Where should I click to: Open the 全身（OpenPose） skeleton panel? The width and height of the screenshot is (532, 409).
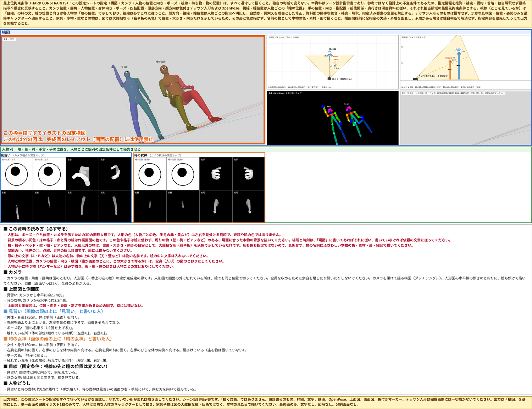(x=333, y=118)
